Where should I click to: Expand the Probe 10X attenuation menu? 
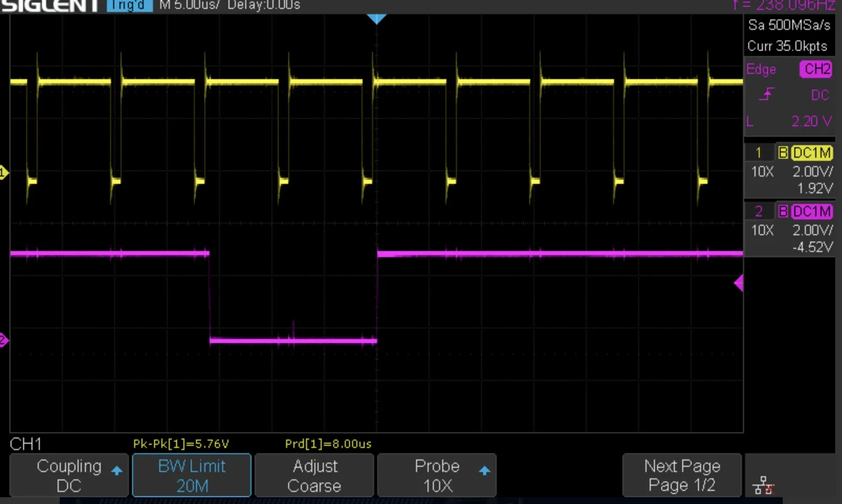tap(437, 475)
